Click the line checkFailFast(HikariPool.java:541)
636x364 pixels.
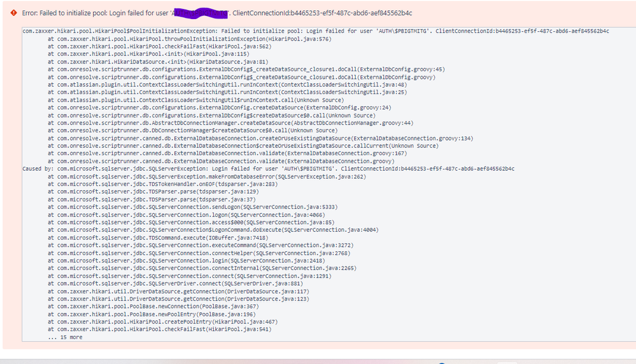(159, 330)
